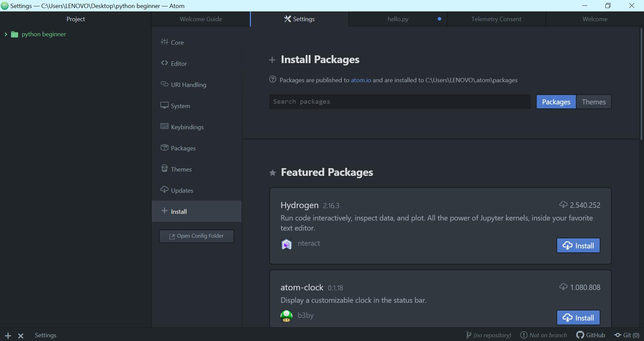
Task: Install the atom-clock package
Action: pos(578,318)
